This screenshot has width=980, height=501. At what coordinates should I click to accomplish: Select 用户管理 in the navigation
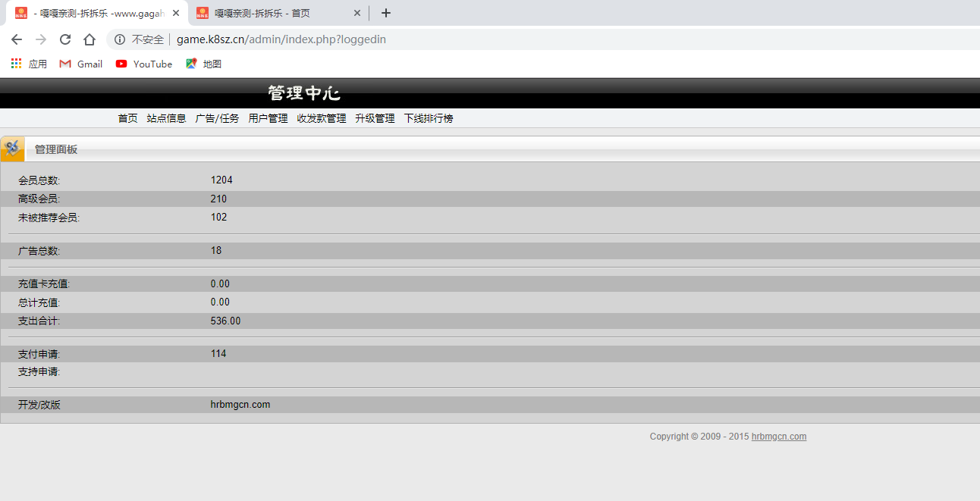(268, 118)
